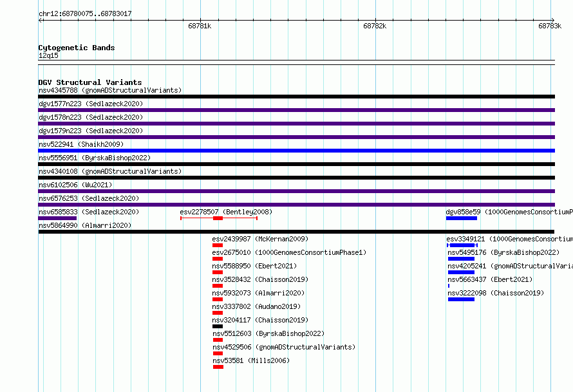
Task: Select nsv4529506 gnomADStructuralVariants label
Action: pyautogui.click(x=284, y=347)
